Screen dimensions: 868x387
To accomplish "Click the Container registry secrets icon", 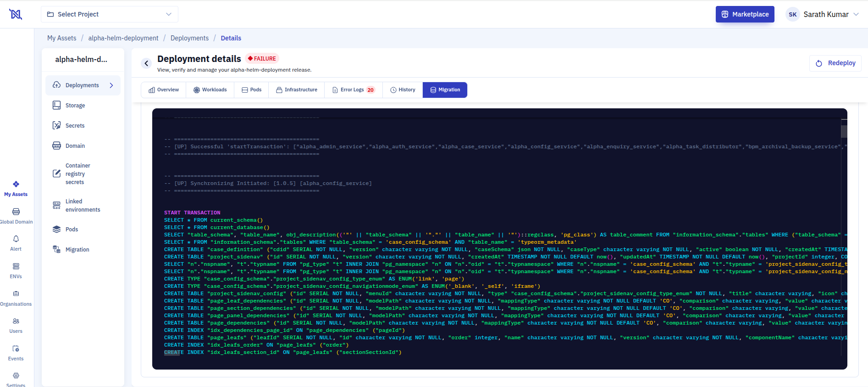I will pyautogui.click(x=56, y=174).
